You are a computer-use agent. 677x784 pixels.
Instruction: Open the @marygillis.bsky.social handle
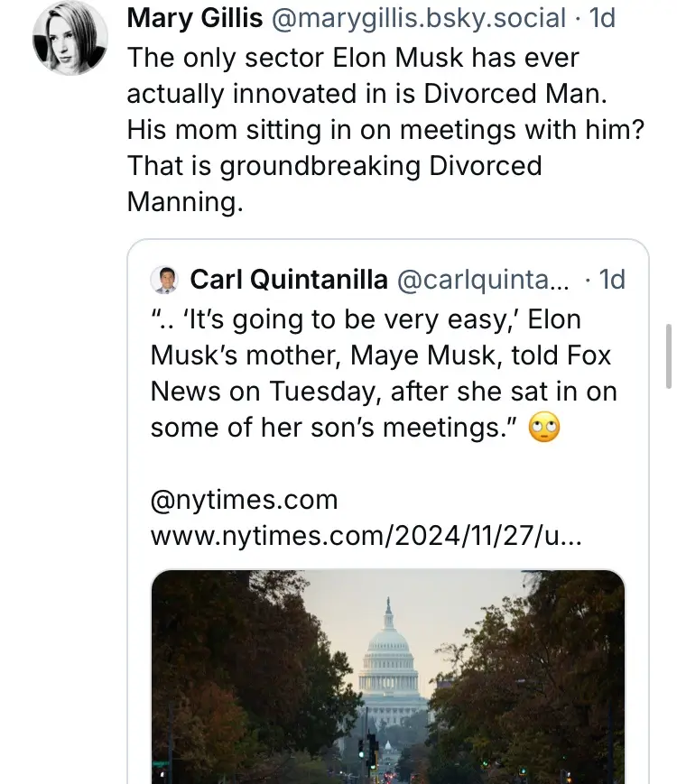419,19
